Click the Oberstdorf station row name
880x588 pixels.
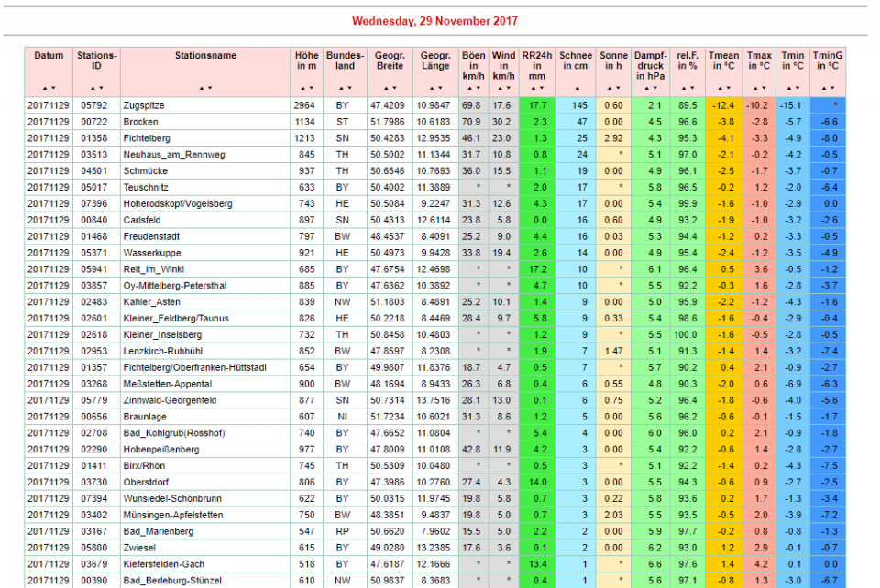point(145,483)
